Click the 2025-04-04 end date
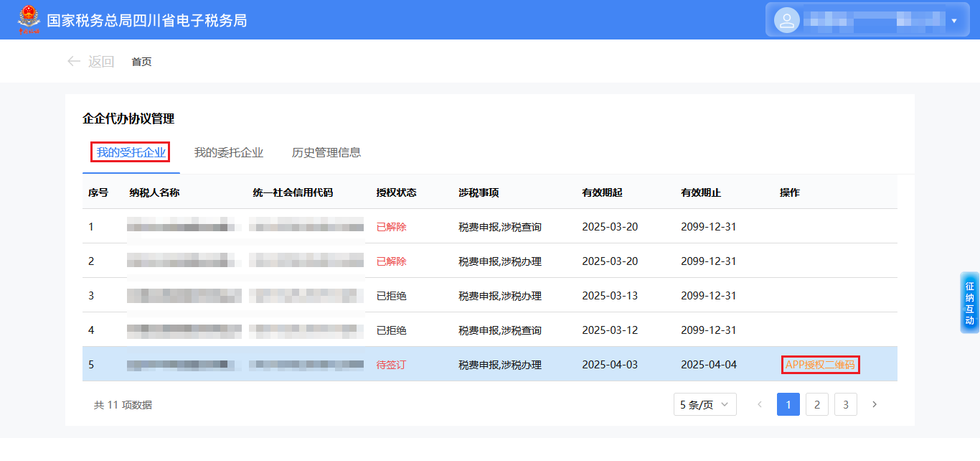The image size is (980, 461). tap(709, 365)
